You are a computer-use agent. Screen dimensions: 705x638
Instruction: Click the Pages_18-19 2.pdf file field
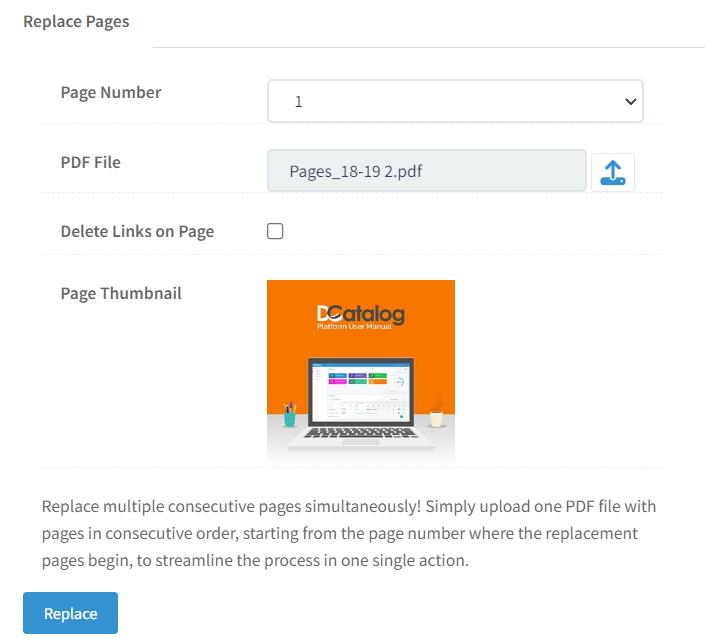point(427,171)
